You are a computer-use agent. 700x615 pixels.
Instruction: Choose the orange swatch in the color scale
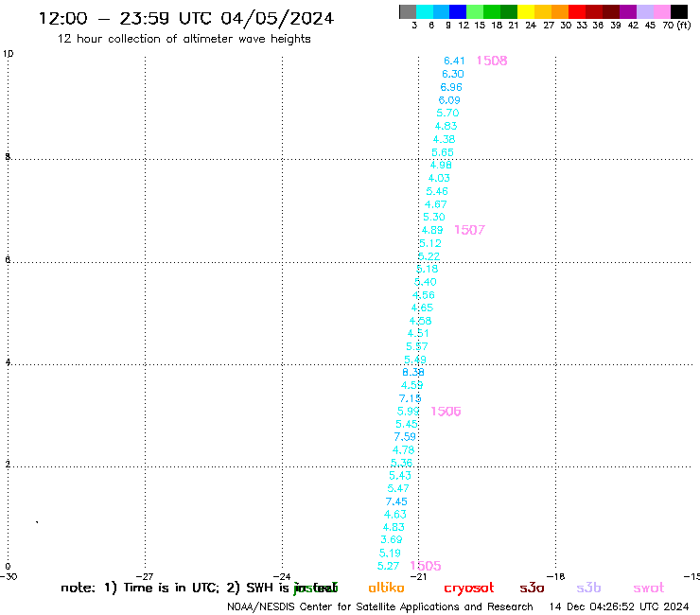tap(559, 11)
